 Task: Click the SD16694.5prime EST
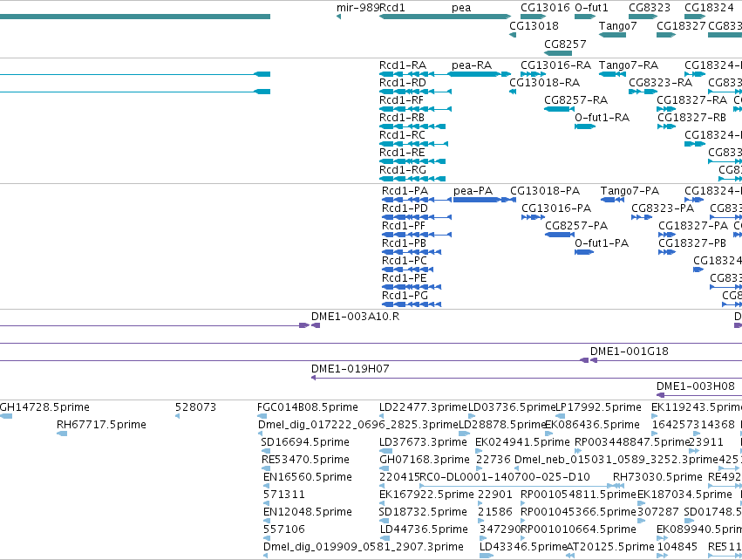pyautogui.click(x=267, y=451)
